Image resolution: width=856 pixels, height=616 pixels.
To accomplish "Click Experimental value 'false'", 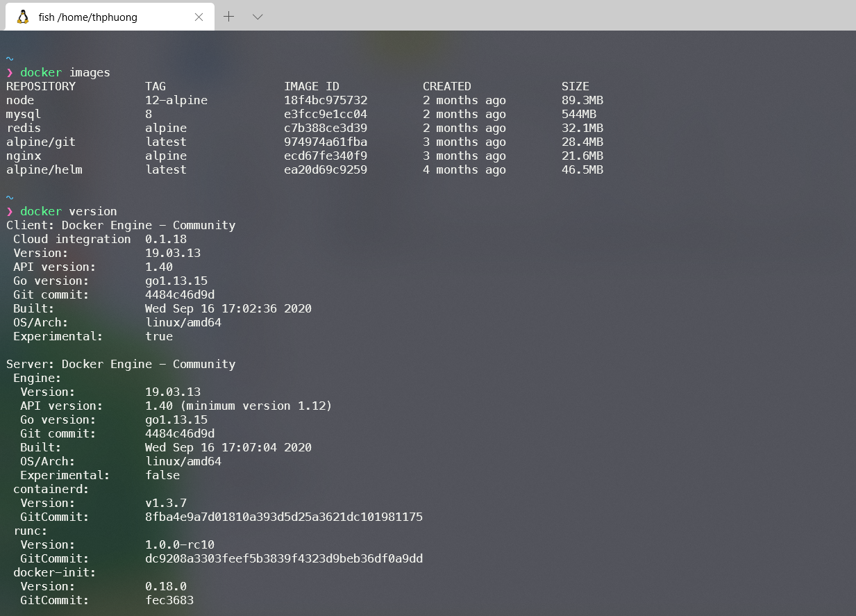I will click(162, 475).
